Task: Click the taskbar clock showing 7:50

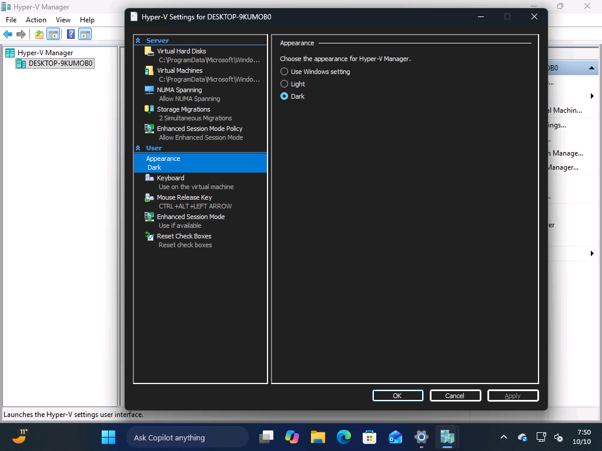Action: 582,437
